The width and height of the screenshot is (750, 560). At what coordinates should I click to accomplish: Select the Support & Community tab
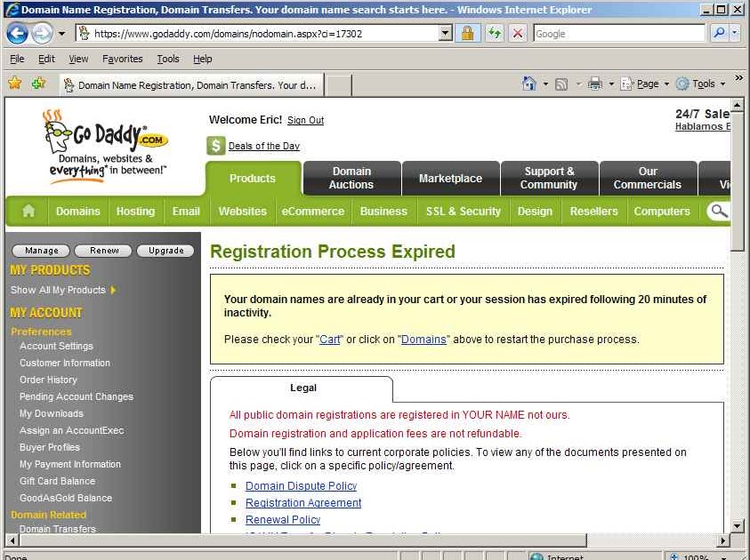click(x=549, y=179)
